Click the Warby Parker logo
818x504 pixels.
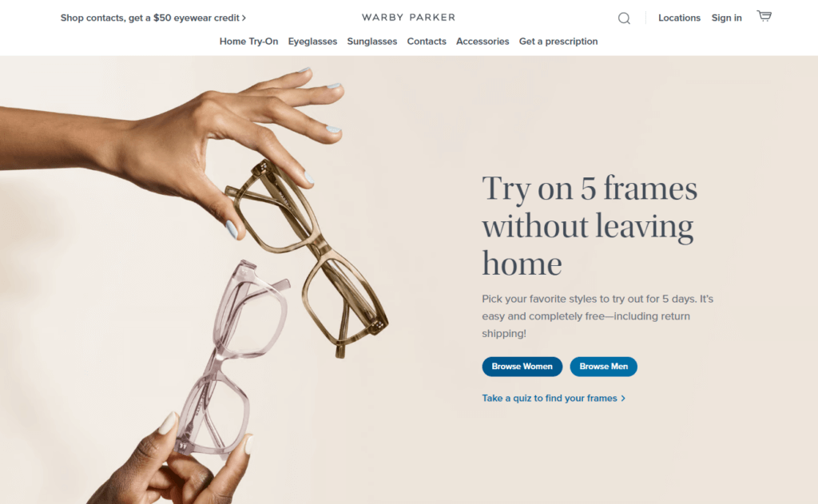pyautogui.click(x=408, y=18)
